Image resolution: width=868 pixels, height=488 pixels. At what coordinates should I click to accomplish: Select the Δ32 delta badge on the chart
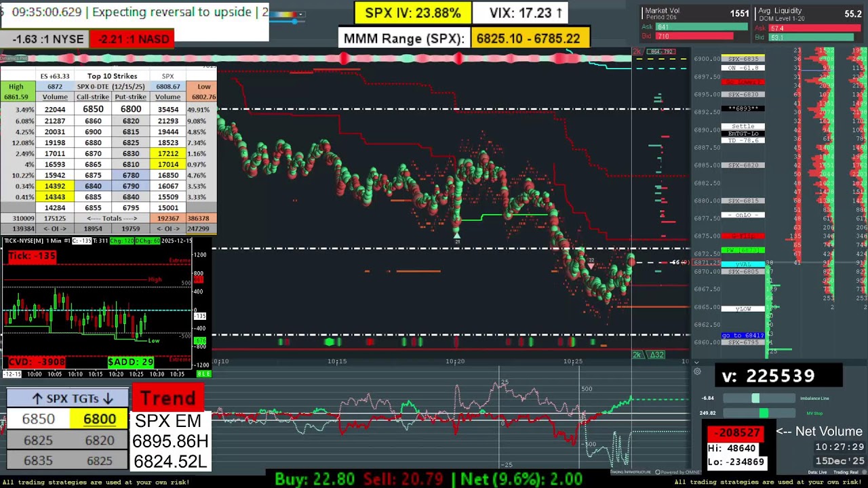pos(657,355)
